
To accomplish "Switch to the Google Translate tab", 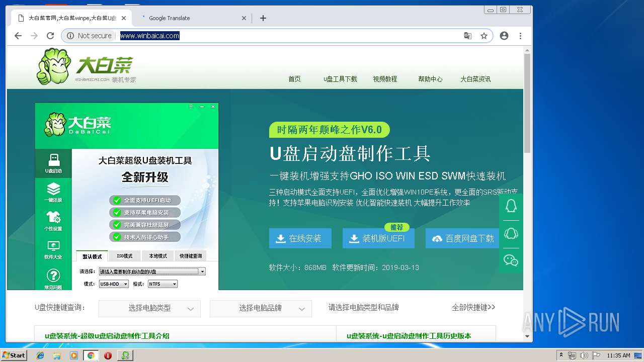I will (191, 18).
